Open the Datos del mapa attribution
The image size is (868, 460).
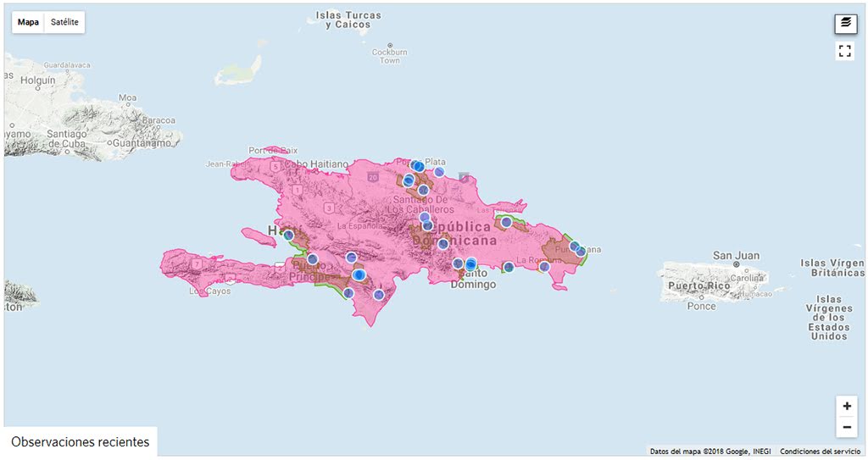point(710,452)
